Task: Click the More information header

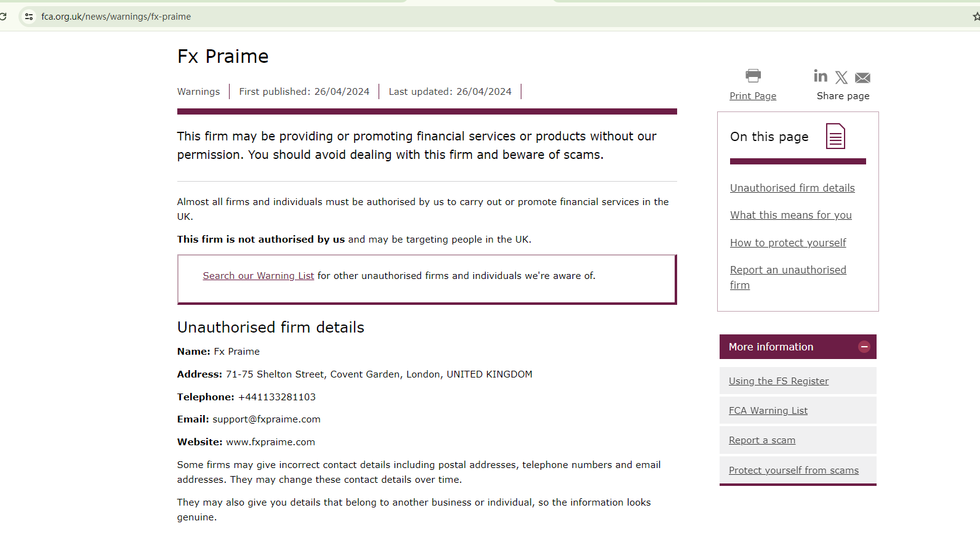Action: click(x=771, y=347)
